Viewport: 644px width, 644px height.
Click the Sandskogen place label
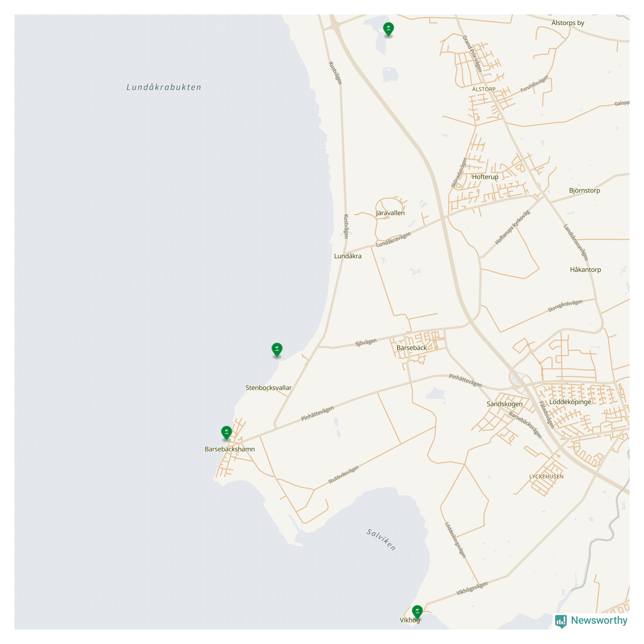point(505,404)
